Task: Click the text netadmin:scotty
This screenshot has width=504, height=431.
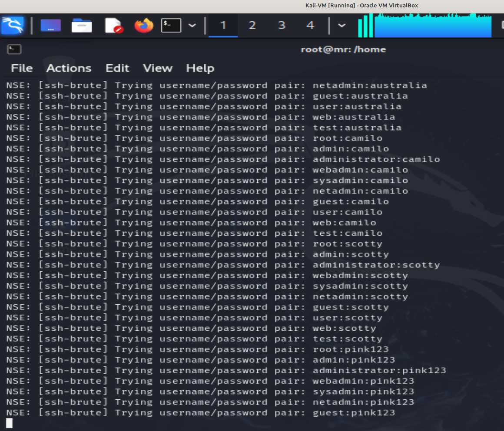Action: (360, 297)
